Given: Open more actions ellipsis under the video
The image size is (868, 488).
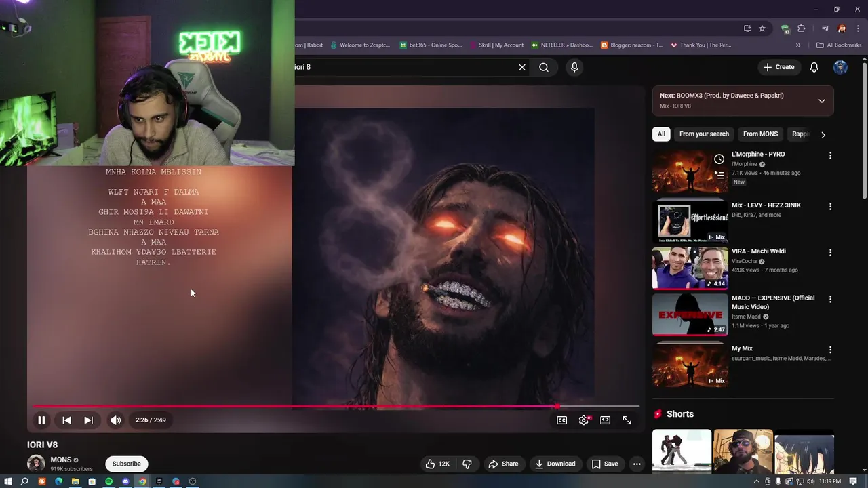Looking at the screenshot, I should click(x=636, y=464).
